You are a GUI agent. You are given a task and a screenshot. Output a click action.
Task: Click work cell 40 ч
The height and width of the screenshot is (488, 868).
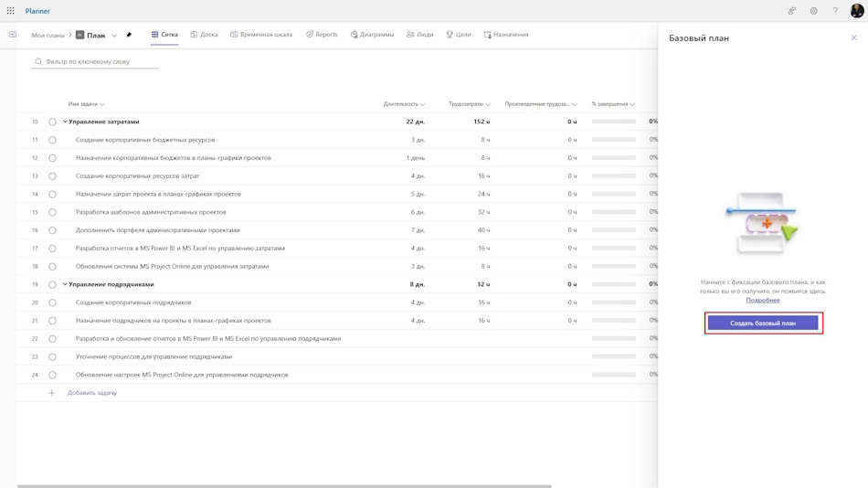(x=484, y=230)
